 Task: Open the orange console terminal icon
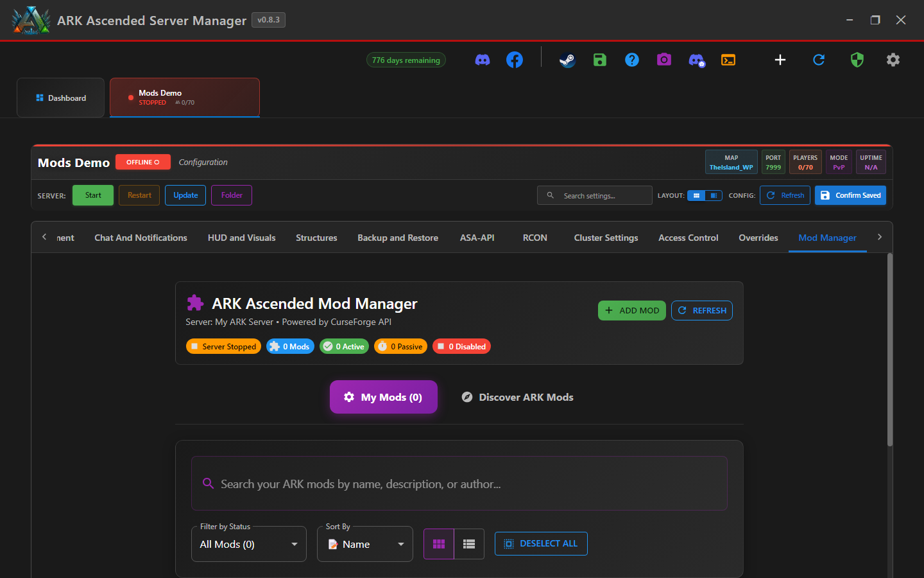point(728,60)
